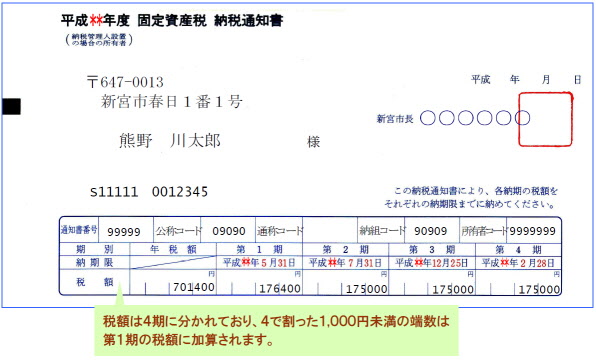Click the issue date line '平成 年 月 日'

(x=526, y=79)
